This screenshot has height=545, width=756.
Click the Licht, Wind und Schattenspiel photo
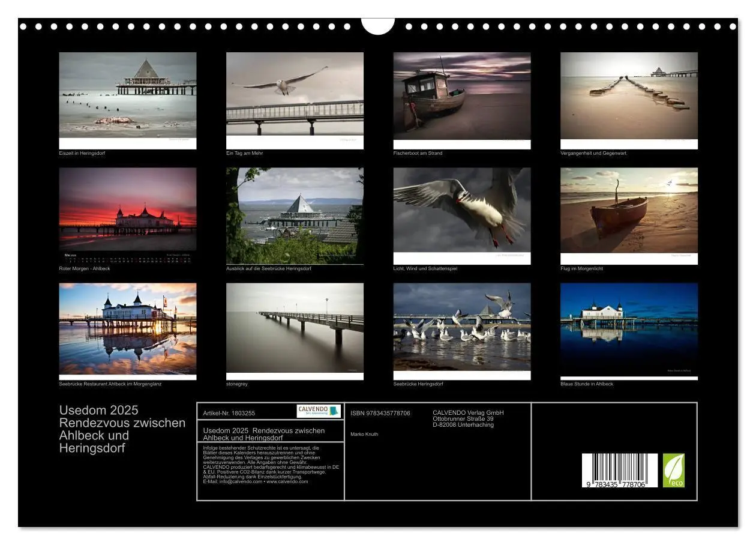click(462, 211)
